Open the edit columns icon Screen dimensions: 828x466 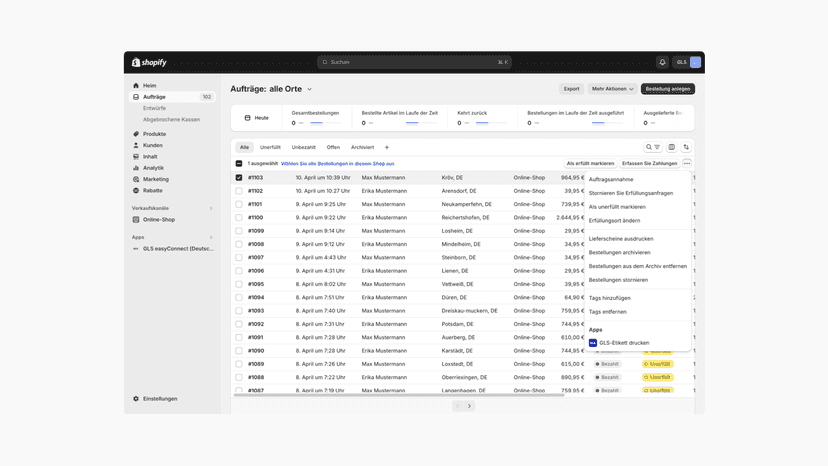672,147
